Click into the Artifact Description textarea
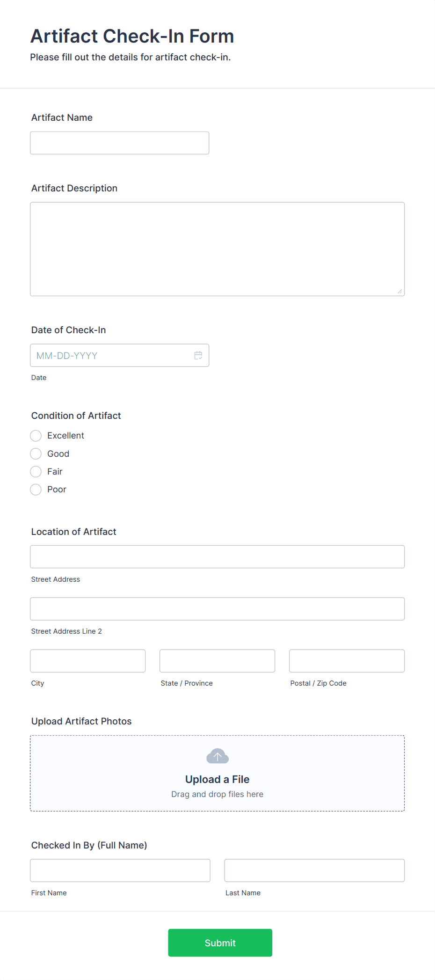 point(217,249)
